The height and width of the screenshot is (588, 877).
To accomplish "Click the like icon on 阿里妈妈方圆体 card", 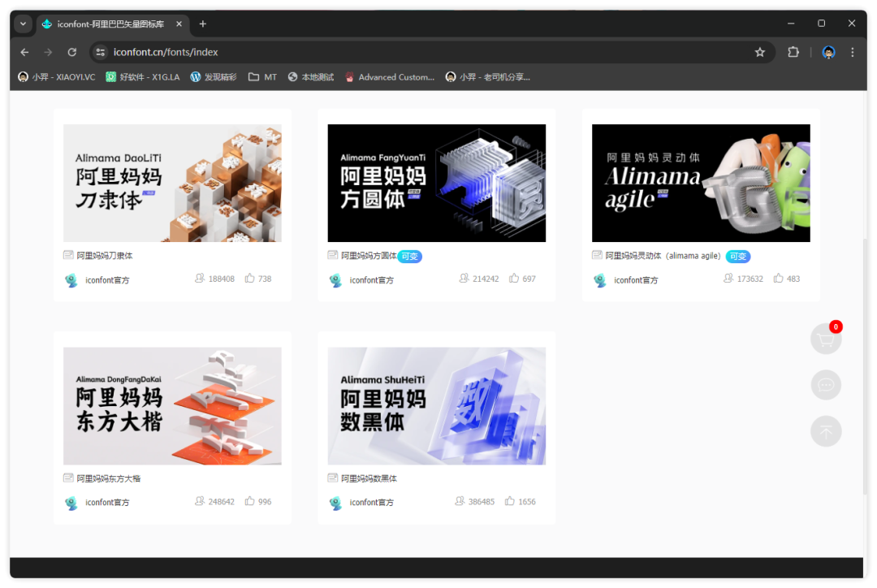I will click(513, 278).
